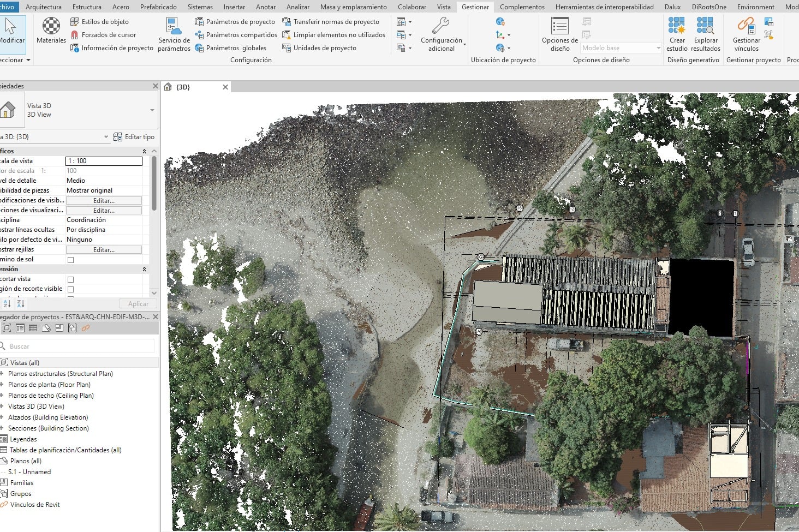Click the views icon in project browser toolbar
Viewport: 799px width, 532px height.
7,328
